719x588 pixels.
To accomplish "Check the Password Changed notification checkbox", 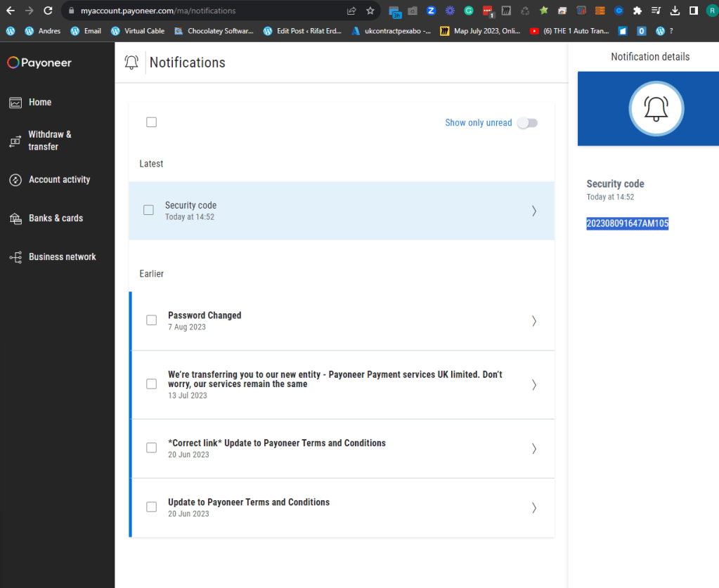I will (151, 320).
